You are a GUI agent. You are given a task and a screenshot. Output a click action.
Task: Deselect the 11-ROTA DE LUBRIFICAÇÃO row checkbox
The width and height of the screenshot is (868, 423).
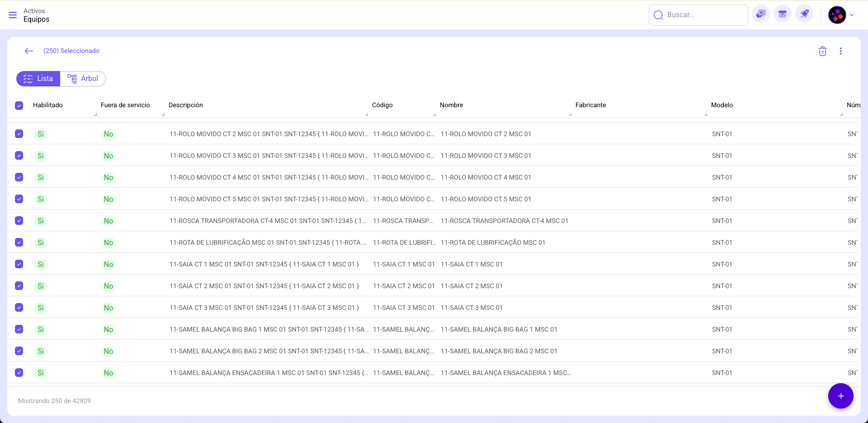(x=19, y=242)
